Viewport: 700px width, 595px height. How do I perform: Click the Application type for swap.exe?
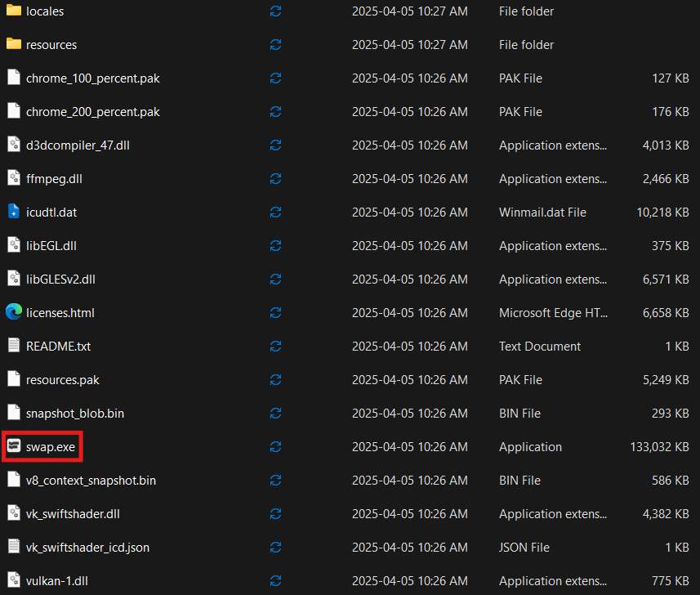[530, 447]
